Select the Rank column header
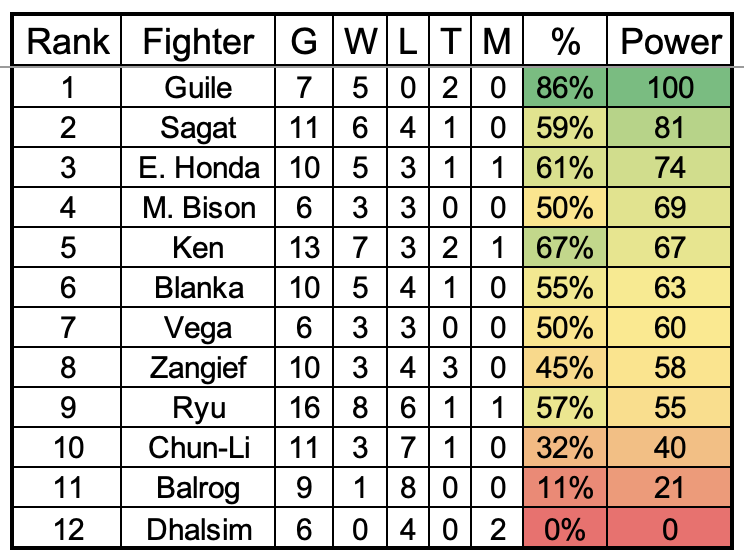Viewport: 744px width, 560px height. point(67,41)
